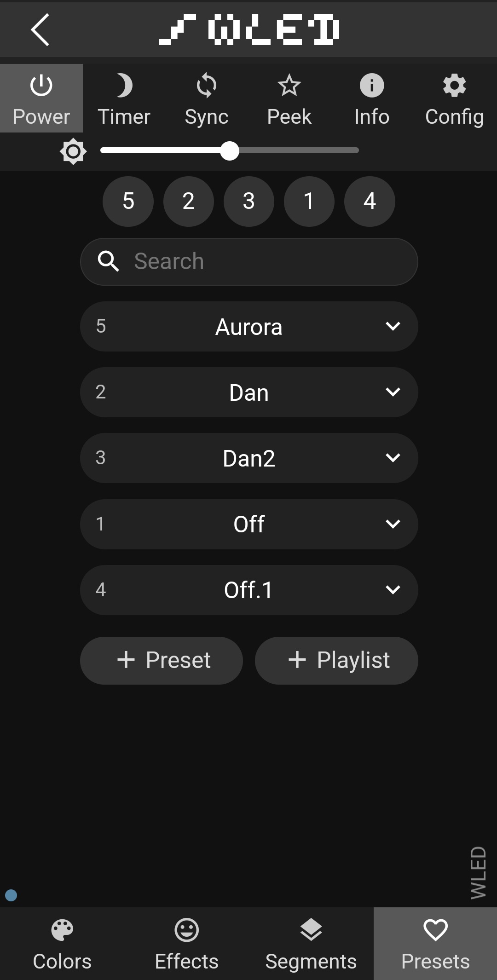
Task: Click the brightness sun icon
Action: [73, 151]
